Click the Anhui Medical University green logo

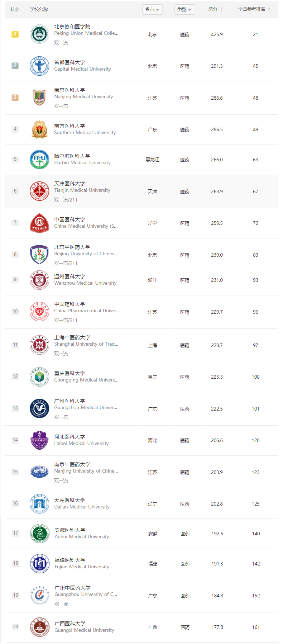point(40,534)
